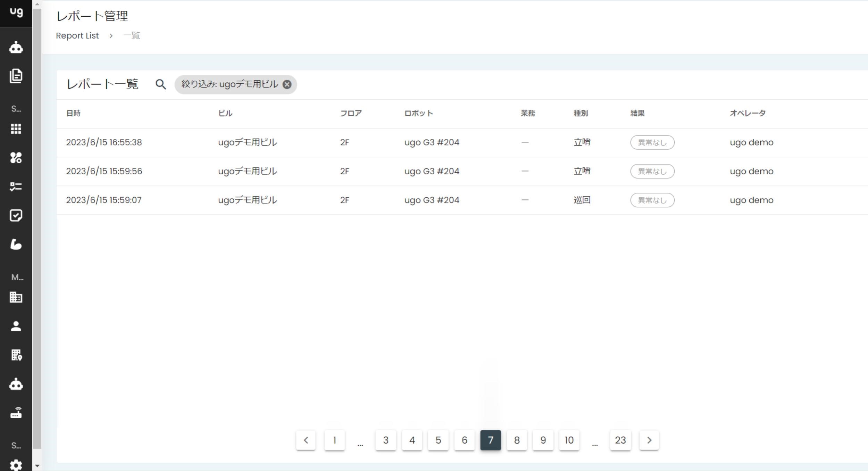Click the muscle arm icon in sidebar

coord(16,245)
